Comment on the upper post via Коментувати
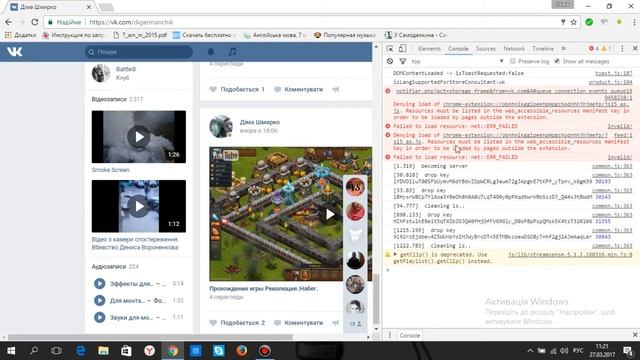This screenshot has width=640, height=360. [299, 89]
